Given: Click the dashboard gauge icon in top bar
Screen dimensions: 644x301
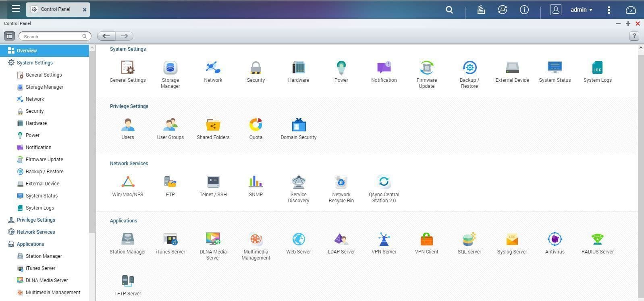Looking at the screenshot, I should (630, 10).
